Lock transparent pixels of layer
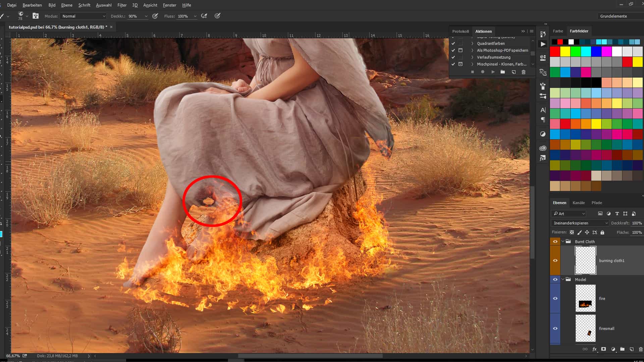The image size is (644, 362). click(x=572, y=232)
